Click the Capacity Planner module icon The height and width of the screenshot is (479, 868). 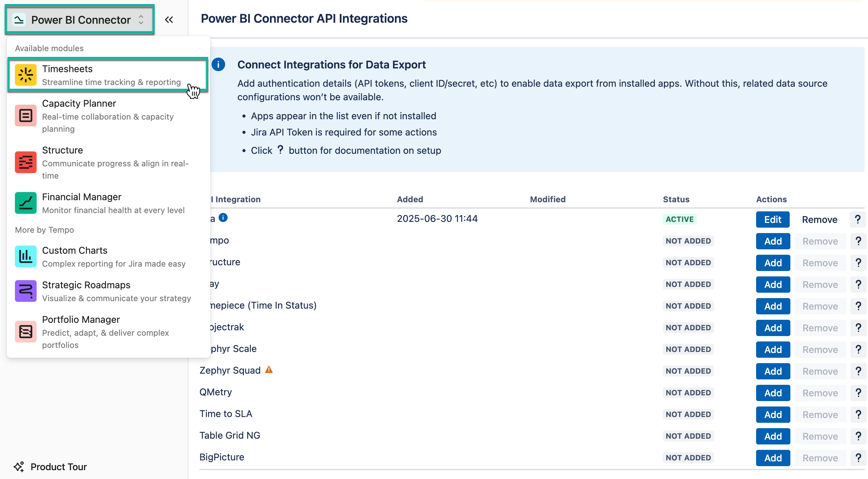click(25, 115)
